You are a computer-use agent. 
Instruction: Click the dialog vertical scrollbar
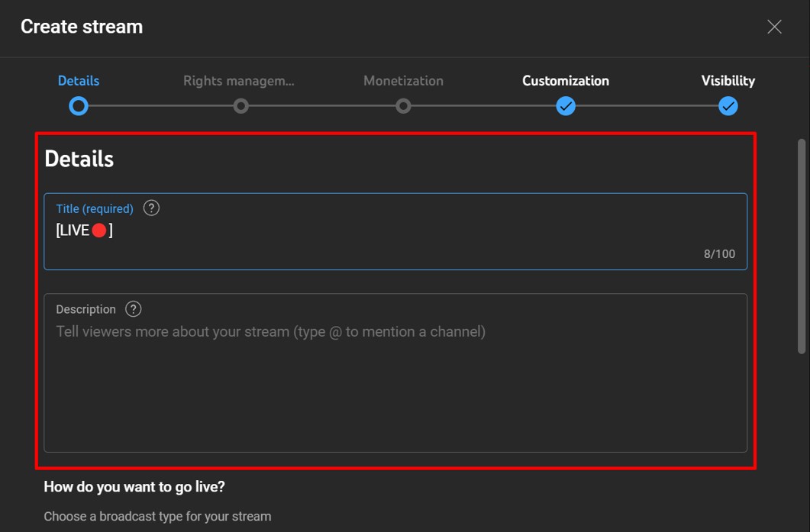coord(802,247)
